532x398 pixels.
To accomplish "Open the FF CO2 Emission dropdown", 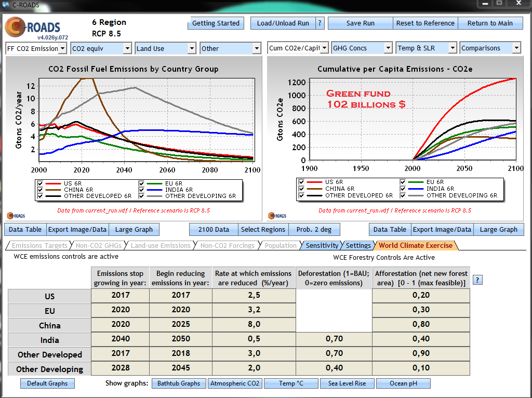I will coord(36,48).
